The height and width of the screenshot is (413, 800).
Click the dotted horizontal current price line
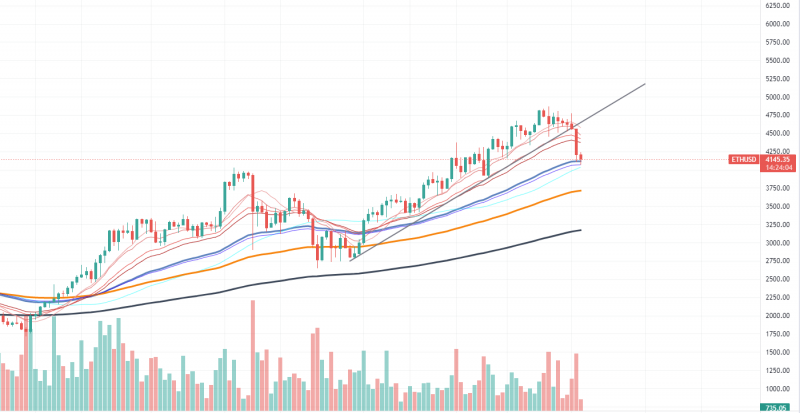(x=364, y=160)
